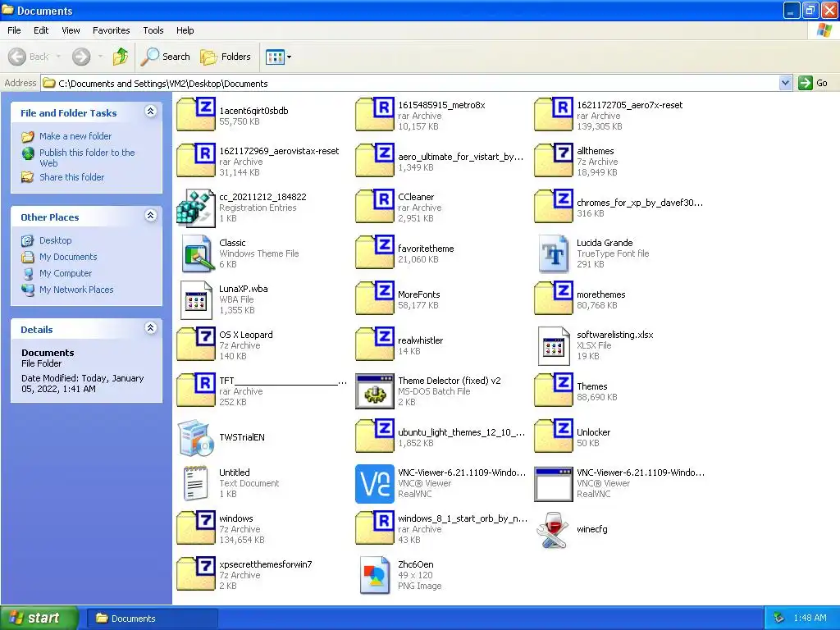Screen dimensions: 840x630
Task: Select the file name morethemes
Action: [x=601, y=294]
